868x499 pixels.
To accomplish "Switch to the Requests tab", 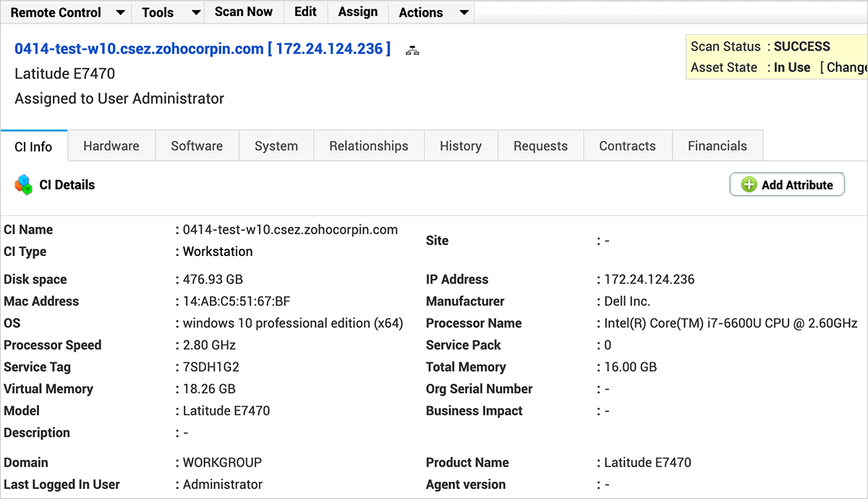I will 540,146.
